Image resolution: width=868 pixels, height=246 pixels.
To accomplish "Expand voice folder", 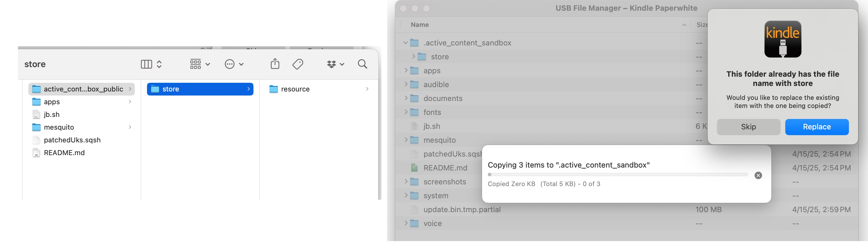I will tap(406, 223).
